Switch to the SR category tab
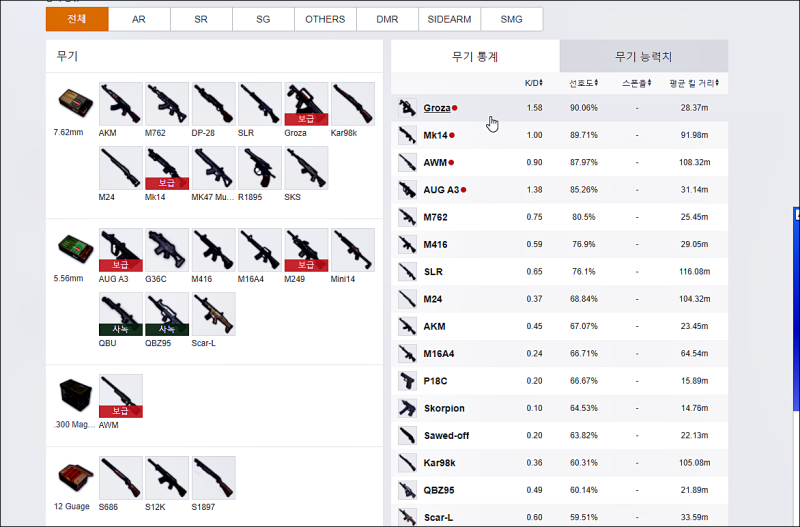This screenshot has height=527, width=800. [201, 19]
